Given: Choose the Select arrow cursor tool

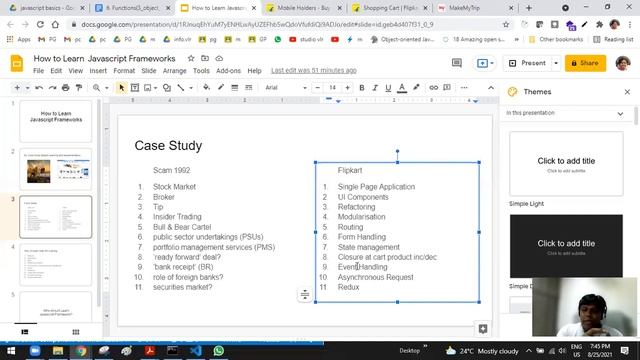Looking at the screenshot, I should point(121,88).
